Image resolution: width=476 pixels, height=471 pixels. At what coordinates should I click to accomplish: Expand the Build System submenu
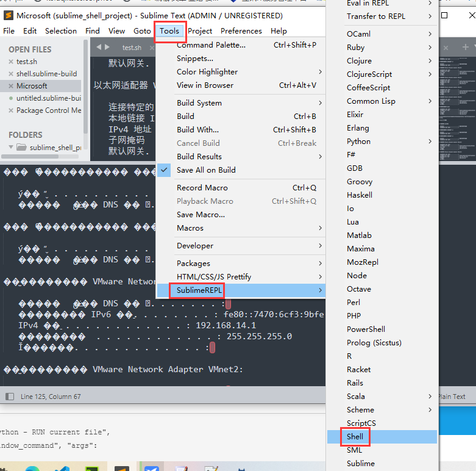click(x=241, y=102)
